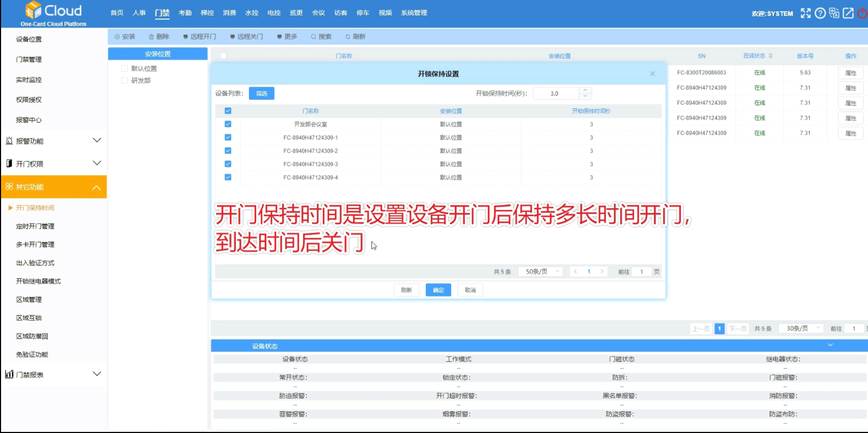Click 属性 for FC-8300T20086003
This screenshot has width=868, height=433.
pos(851,73)
